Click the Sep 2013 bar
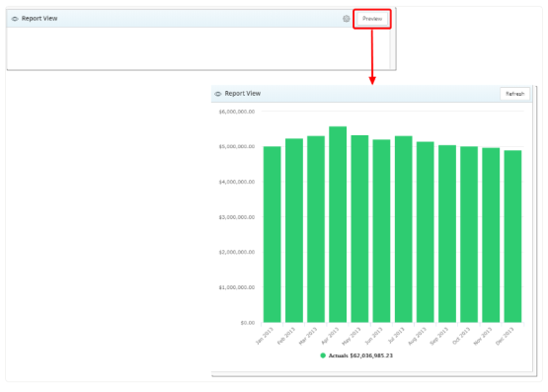 tap(447, 234)
